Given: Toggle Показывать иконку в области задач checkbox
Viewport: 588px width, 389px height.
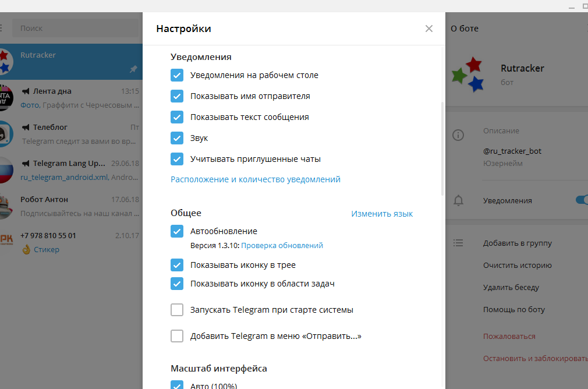Looking at the screenshot, I should point(177,284).
